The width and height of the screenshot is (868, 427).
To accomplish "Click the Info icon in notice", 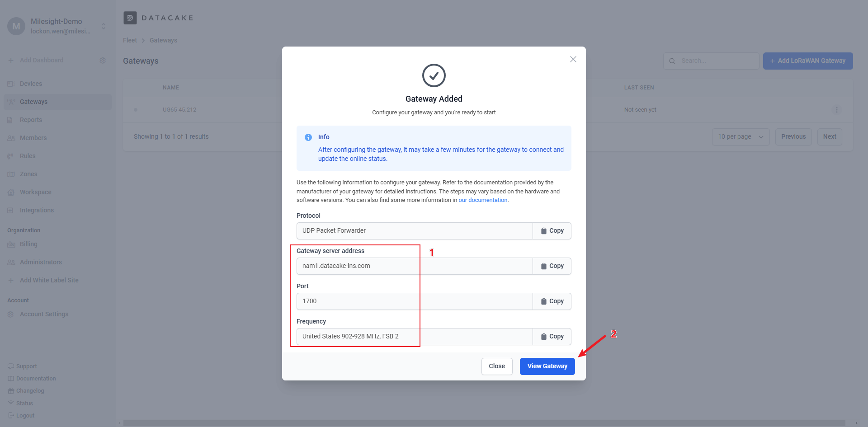I will 308,137.
